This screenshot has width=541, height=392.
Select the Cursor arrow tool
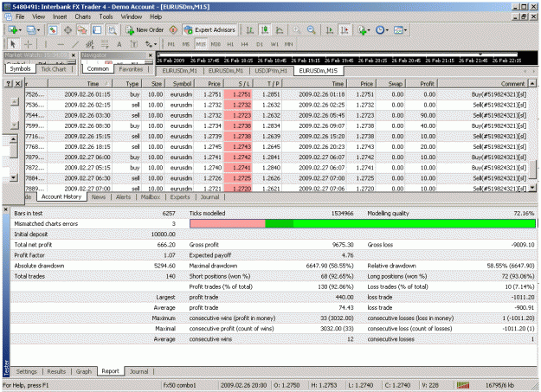[x=13, y=44]
